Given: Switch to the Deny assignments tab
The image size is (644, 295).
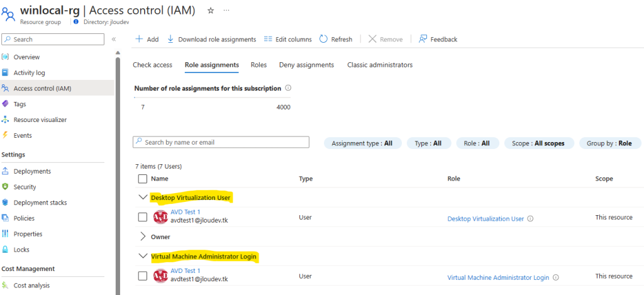Looking at the screenshot, I should pos(306,65).
